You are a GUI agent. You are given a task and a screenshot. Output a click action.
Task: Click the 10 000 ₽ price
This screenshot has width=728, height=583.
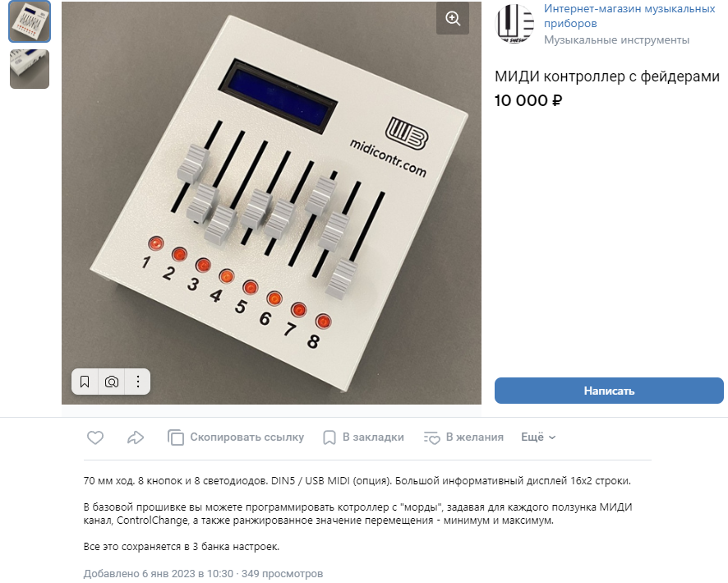point(528,100)
